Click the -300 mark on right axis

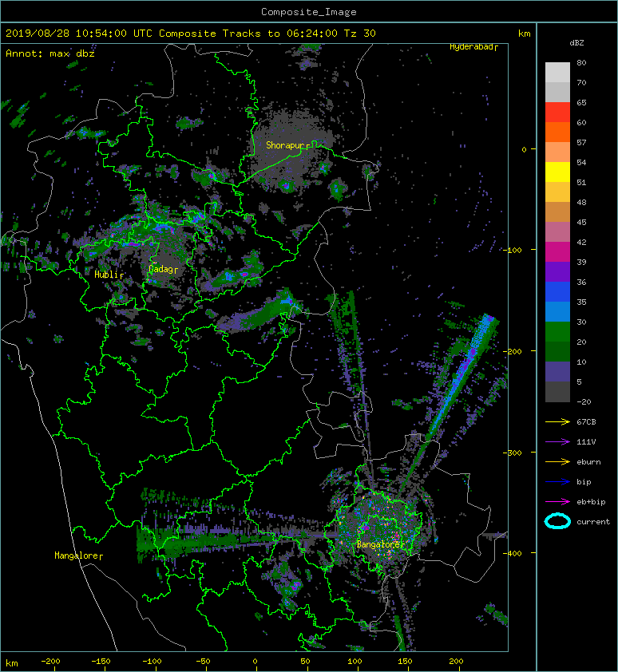point(513,453)
